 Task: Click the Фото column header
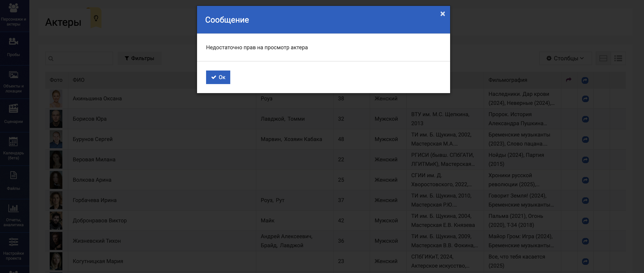(x=56, y=80)
